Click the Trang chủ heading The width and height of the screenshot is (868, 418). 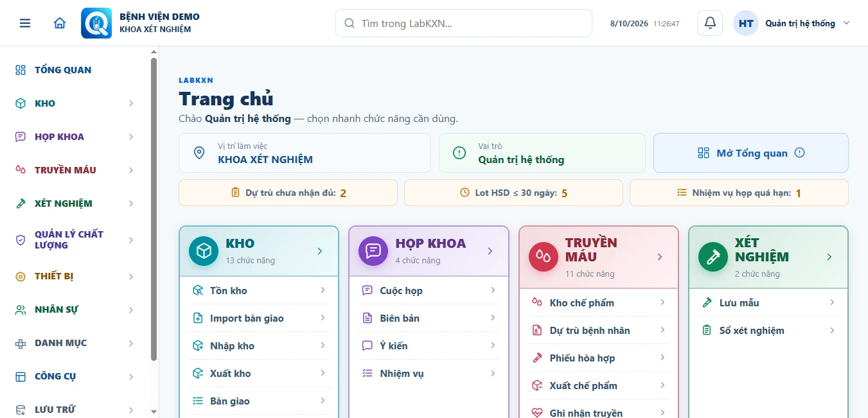(x=226, y=99)
